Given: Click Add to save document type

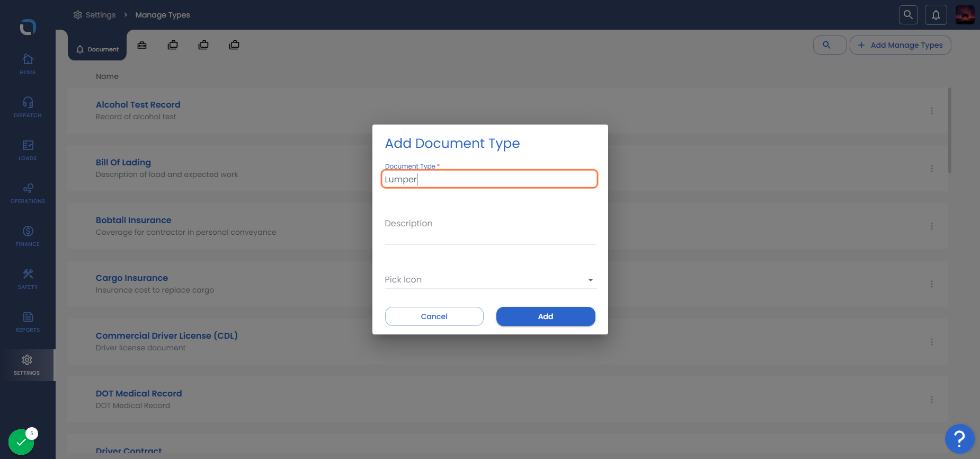Looking at the screenshot, I should point(546,316).
